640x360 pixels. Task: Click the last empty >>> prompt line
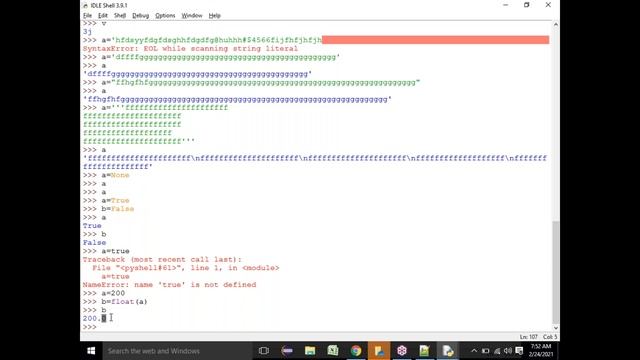(89, 327)
